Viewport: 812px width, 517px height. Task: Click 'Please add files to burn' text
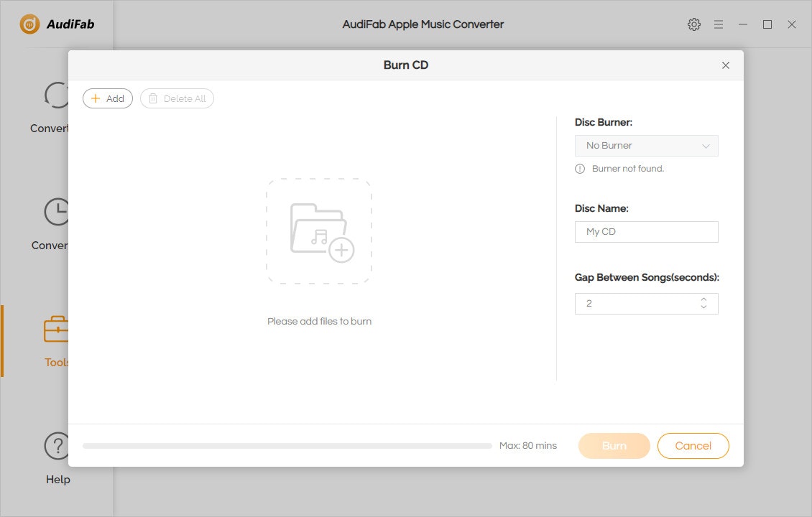(x=320, y=322)
